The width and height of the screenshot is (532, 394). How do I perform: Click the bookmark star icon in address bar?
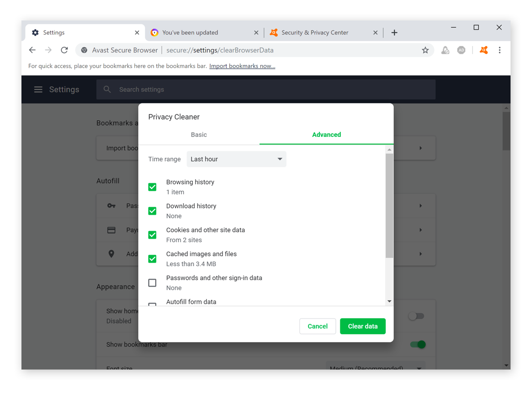coord(425,50)
